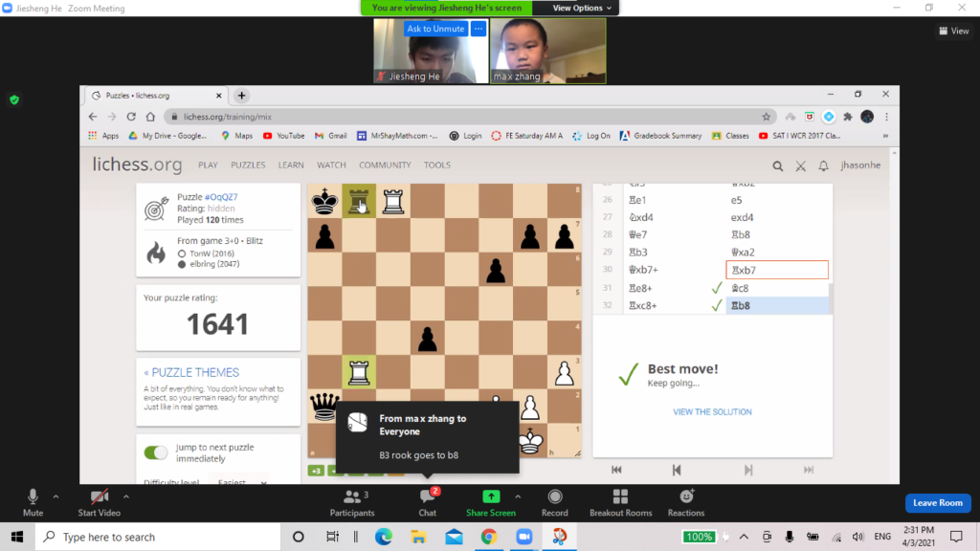Screen dimensions: 980x551
Task: Open a new browser tab
Action: pos(241,96)
